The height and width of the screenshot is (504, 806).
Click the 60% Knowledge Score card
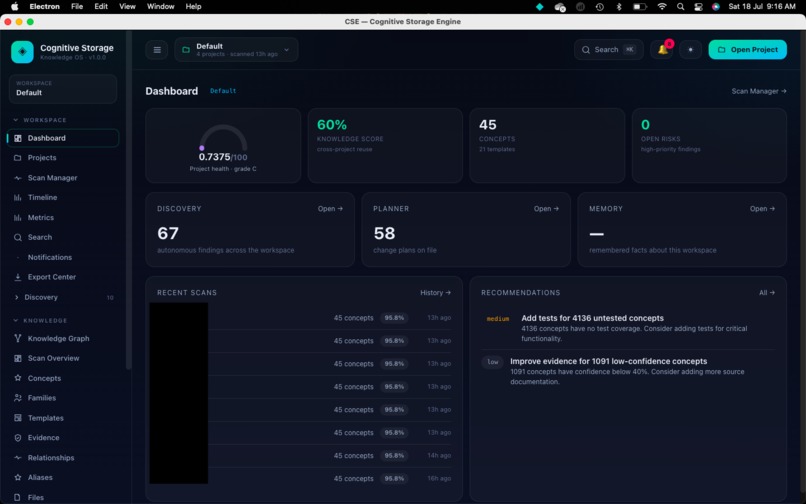tap(385, 146)
